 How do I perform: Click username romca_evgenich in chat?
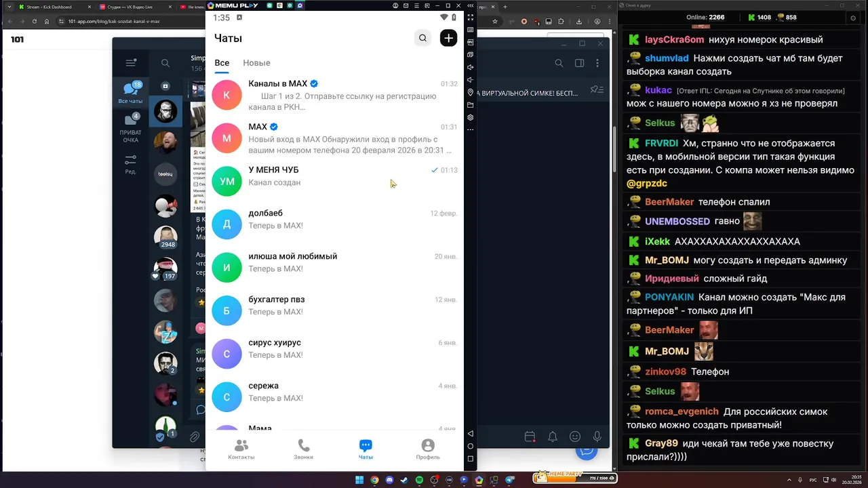pos(682,411)
